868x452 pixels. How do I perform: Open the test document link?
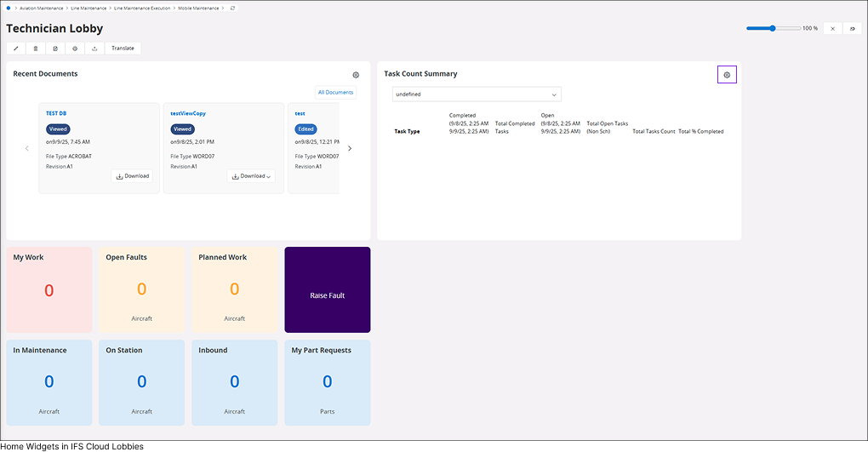[x=300, y=113]
